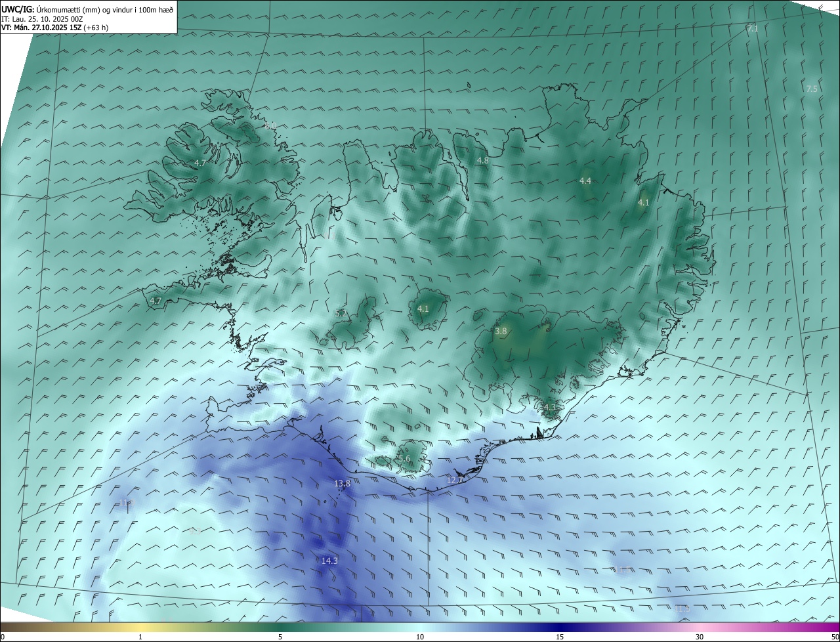Screen dimensions: 840x642
Task: Click the 13.8 value near the south coast
Action: point(343,484)
